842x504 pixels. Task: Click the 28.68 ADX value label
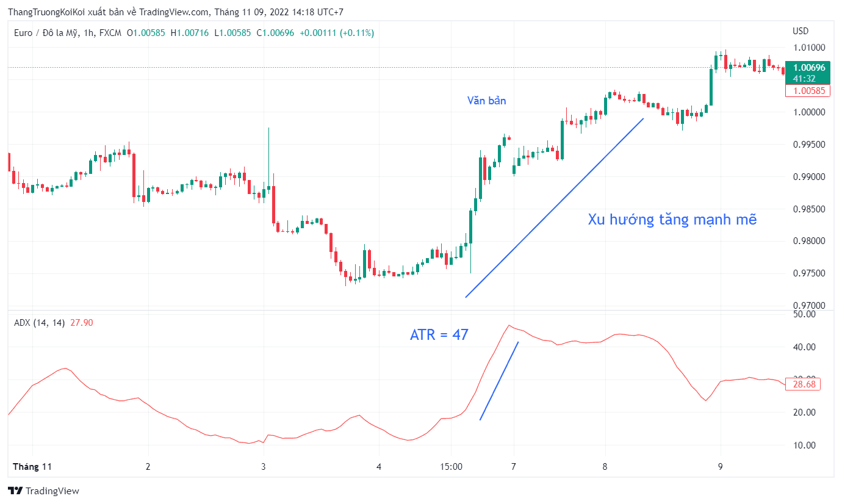pyautogui.click(x=804, y=384)
